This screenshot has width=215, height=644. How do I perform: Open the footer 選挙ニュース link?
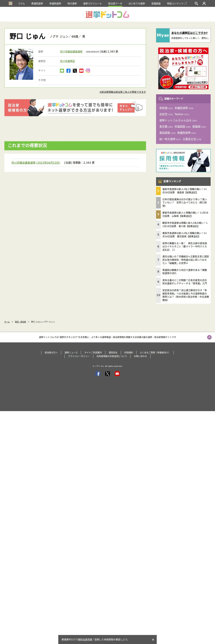tap(71, 352)
